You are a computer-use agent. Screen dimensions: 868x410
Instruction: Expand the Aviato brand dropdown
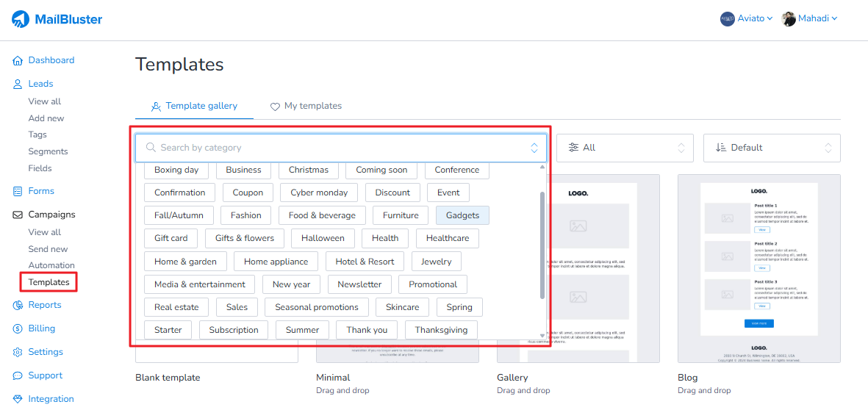tap(746, 18)
